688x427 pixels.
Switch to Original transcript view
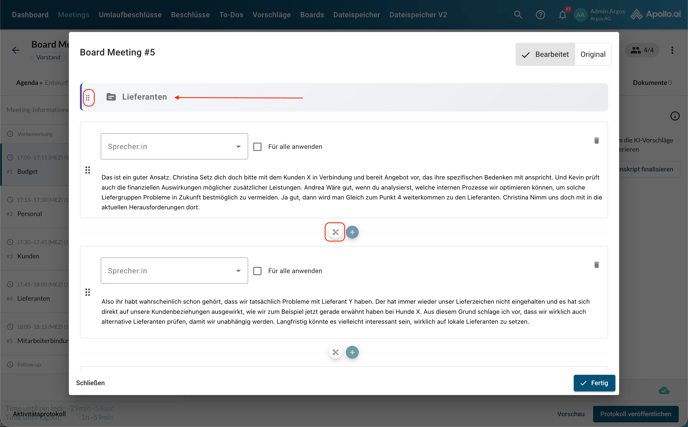593,54
